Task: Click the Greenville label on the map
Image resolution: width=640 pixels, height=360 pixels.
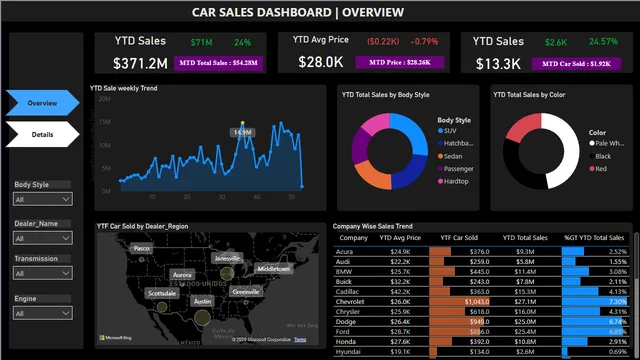Action: (246, 291)
